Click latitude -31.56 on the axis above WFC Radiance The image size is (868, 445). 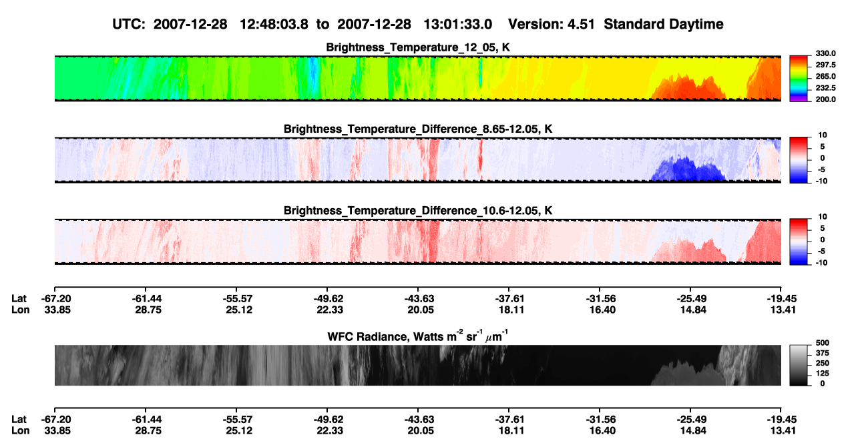point(600,299)
